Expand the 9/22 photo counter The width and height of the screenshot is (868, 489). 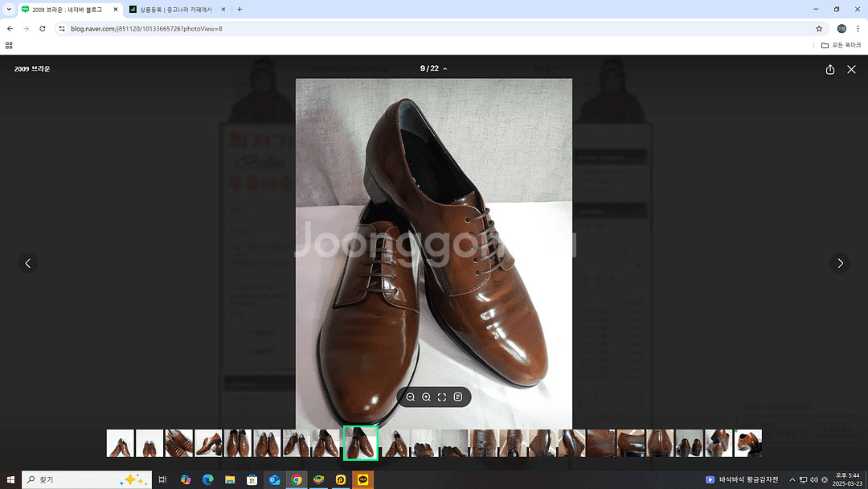(433, 68)
